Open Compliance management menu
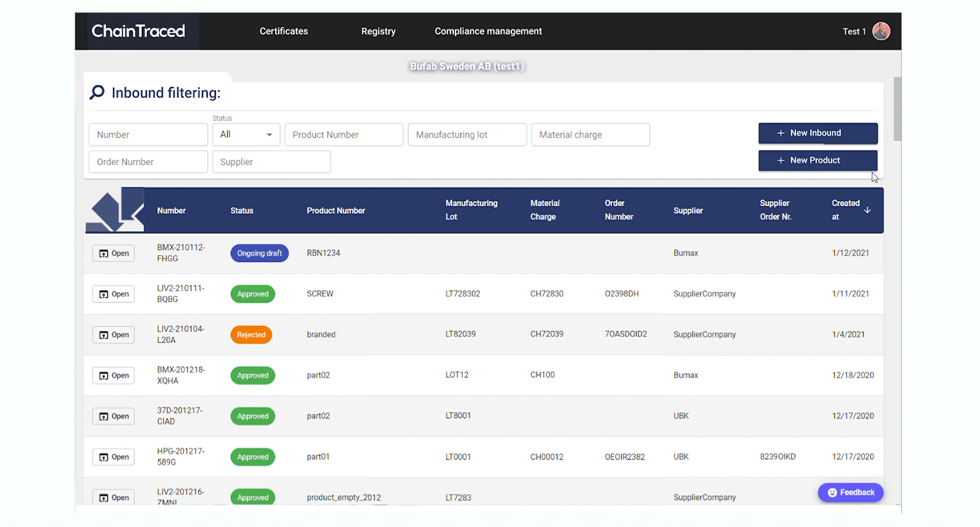 click(x=488, y=31)
